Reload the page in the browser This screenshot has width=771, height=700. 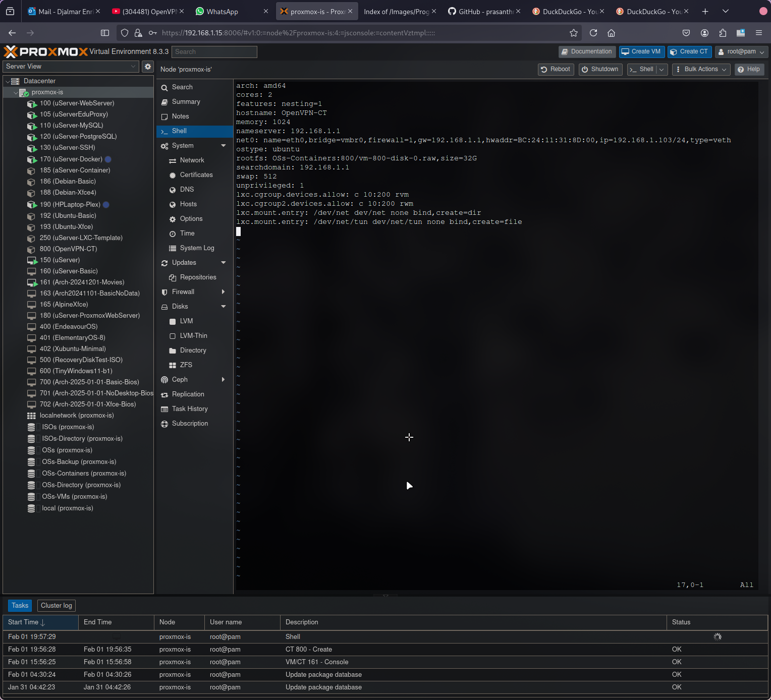click(593, 33)
